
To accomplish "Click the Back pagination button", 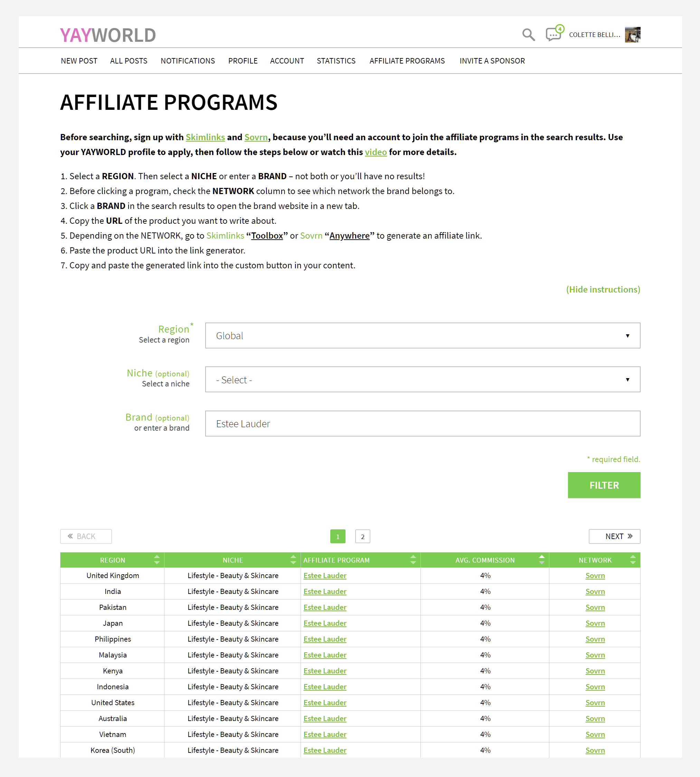I will [x=86, y=536].
